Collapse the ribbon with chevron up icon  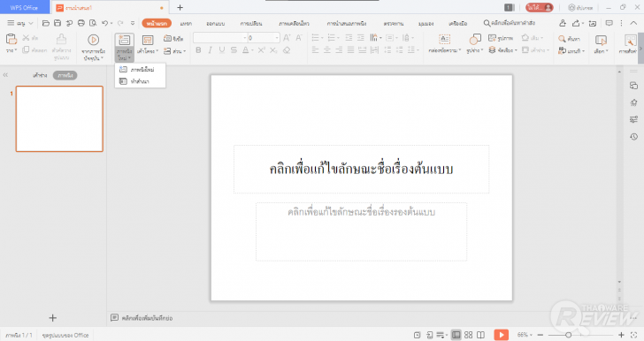point(633,23)
